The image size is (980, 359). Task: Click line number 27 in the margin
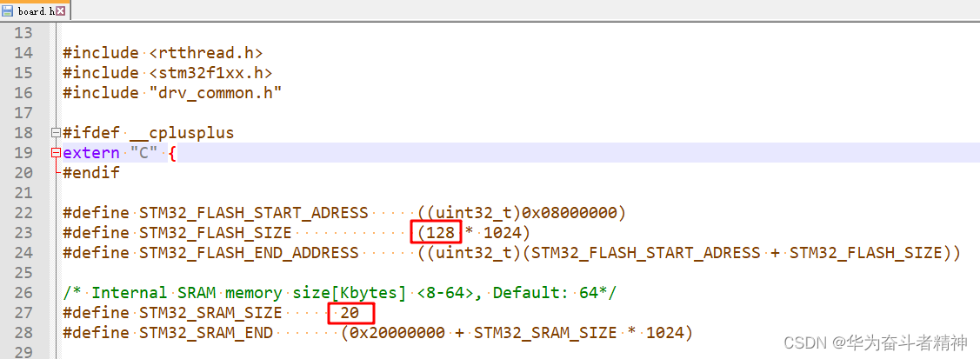tap(23, 313)
